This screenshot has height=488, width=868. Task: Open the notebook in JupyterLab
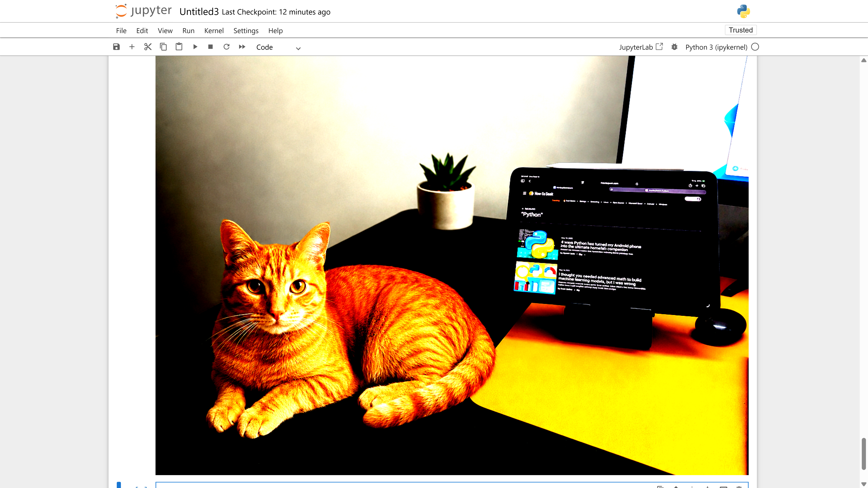641,47
